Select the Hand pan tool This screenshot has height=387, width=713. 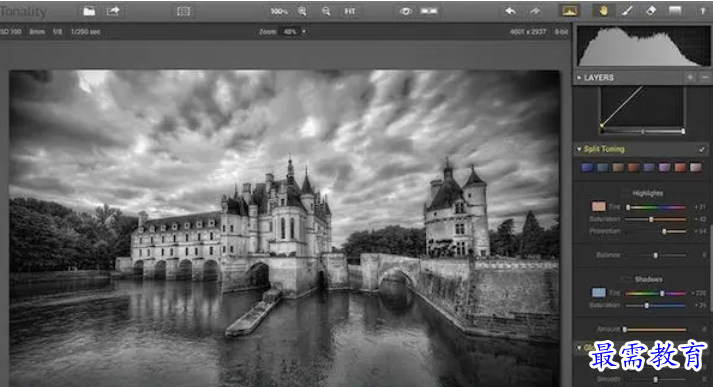pos(603,11)
